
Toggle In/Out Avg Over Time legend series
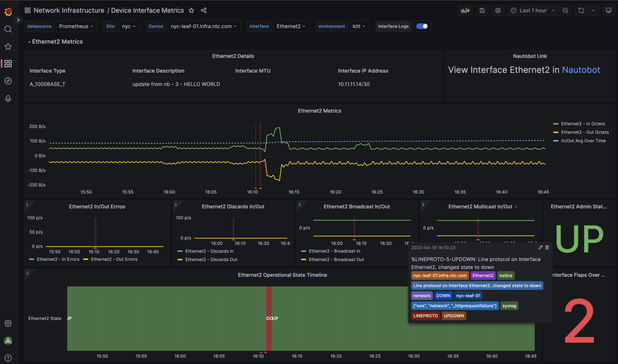point(583,141)
